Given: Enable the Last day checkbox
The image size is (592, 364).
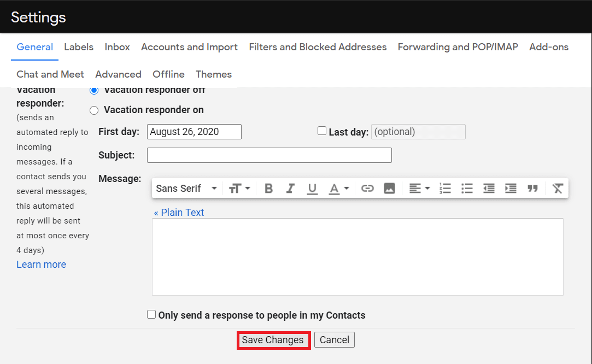Looking at the screenshot, I should click(x=321, y=131).
